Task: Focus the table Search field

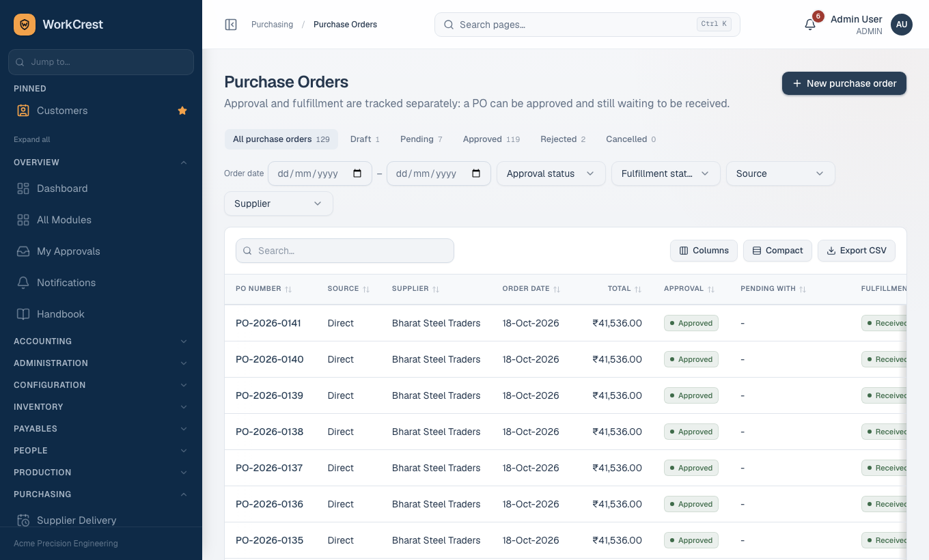Action: point(345,251)
